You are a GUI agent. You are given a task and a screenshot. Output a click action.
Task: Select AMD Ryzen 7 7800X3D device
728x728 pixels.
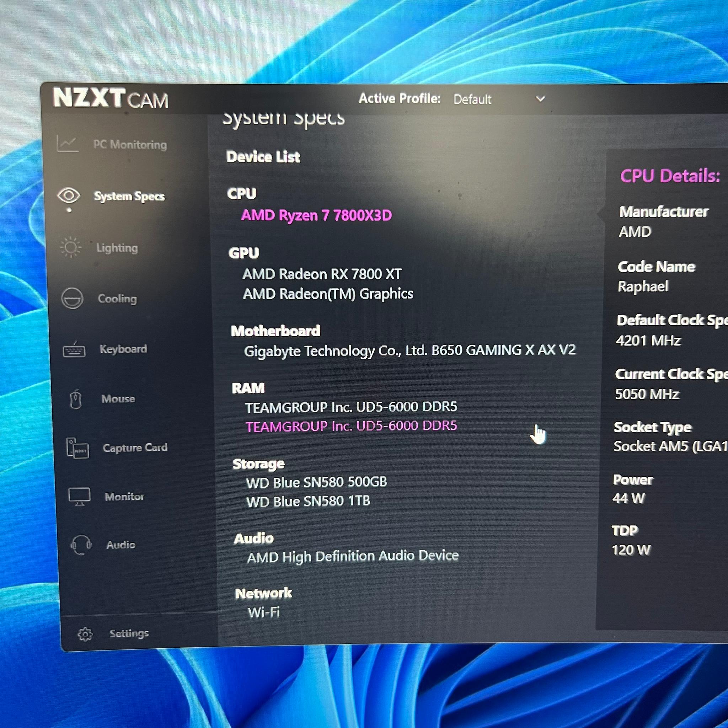[316, 215]
